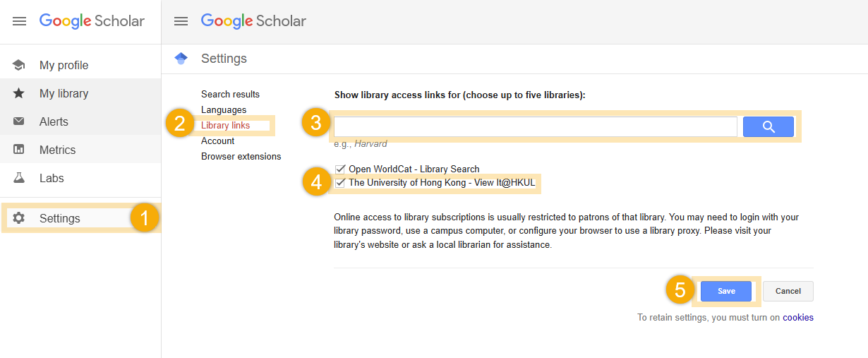
Task: Switch to Languages settings section
Action: 224,109
